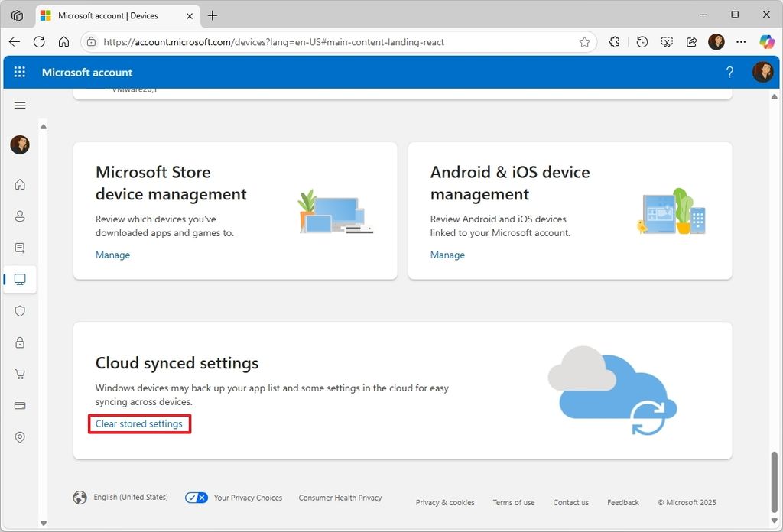
Task: Open the browser extensions icon
Action: click(x=615, y=42)
